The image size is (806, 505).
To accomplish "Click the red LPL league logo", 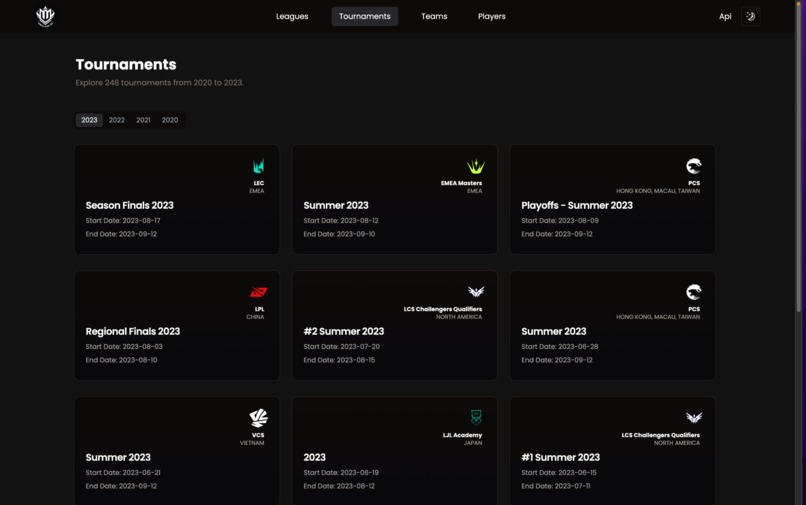I will (258, 292).
